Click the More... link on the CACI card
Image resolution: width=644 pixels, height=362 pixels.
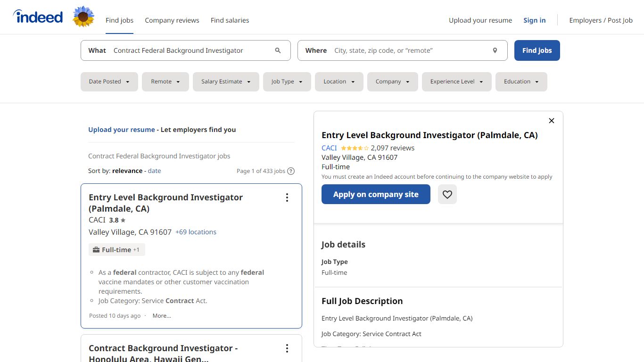tap(162, 316)
